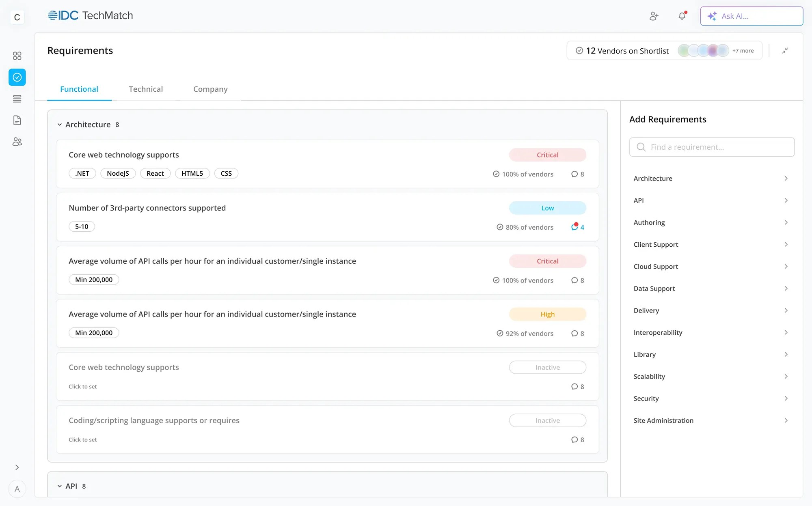The height and width of the screenshot is (506, 812).
Task: Open notifications via the bell icon
Action: tap(682, 16)
